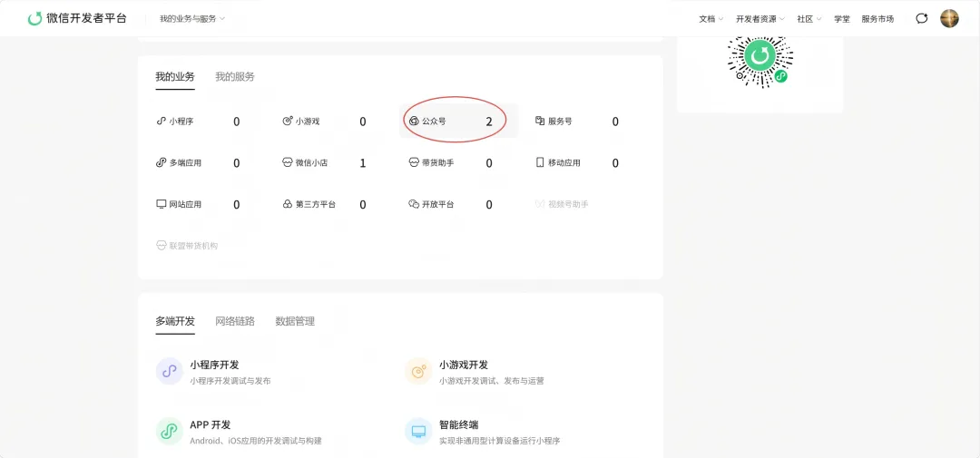Open the 服务市场 menu item
The height and width of the screenshot is (458, 980).
877,19
